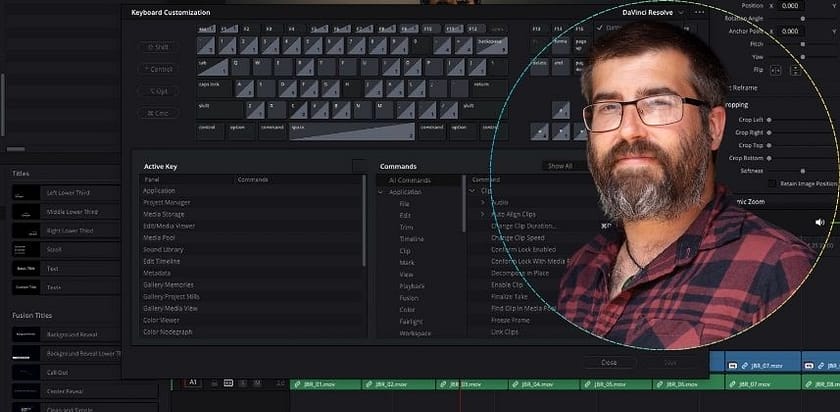Click the JBR_01.mov audio clip in timeline

[x=326, y=385]
